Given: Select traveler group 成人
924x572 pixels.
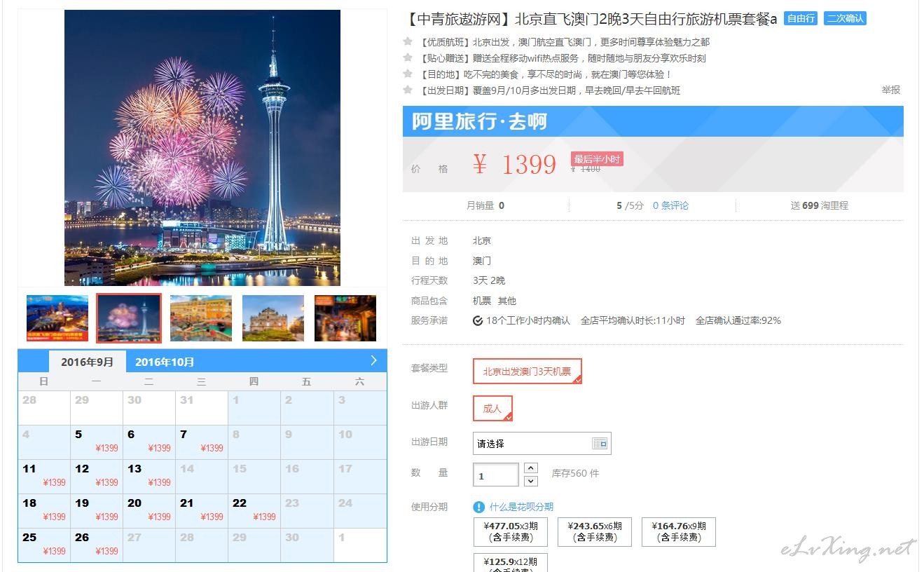Looking at the screenshot, I should (x=492, y=409).
